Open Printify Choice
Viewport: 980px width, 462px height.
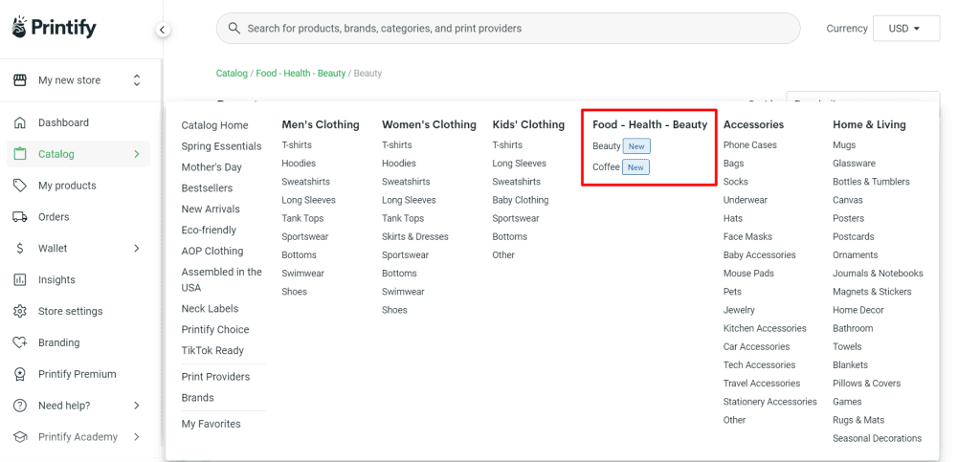(215, 330)
